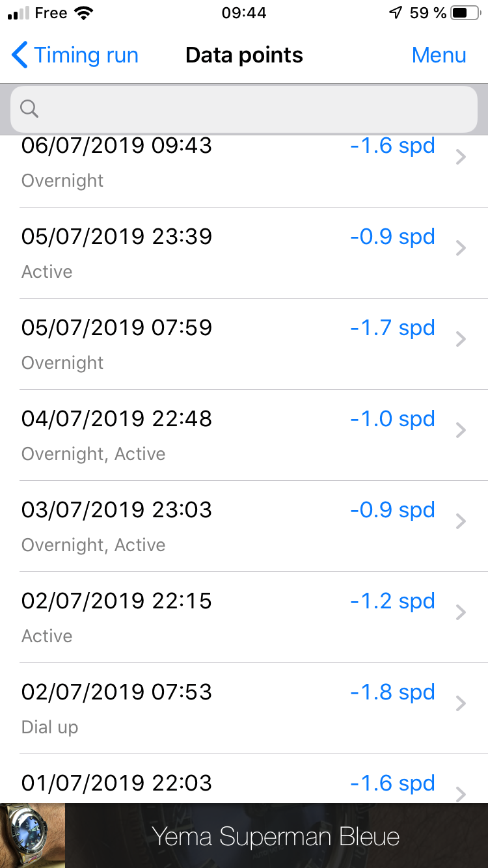
Task: Tap the search magnifier icon
Action: tap(29, 109)
